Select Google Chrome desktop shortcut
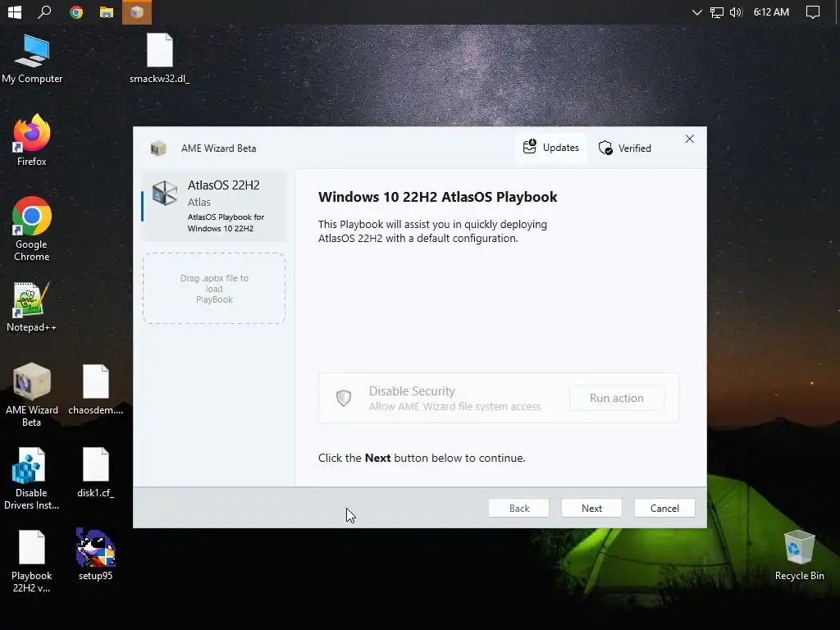This screenshot has height=630, width=840. [32, 230]
